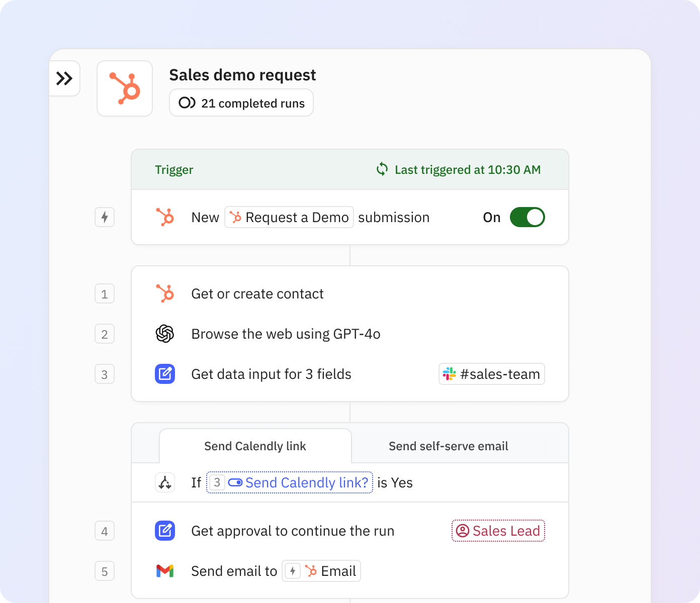
Task: Select the Send Calendly link tab
Action: [255, 446]
